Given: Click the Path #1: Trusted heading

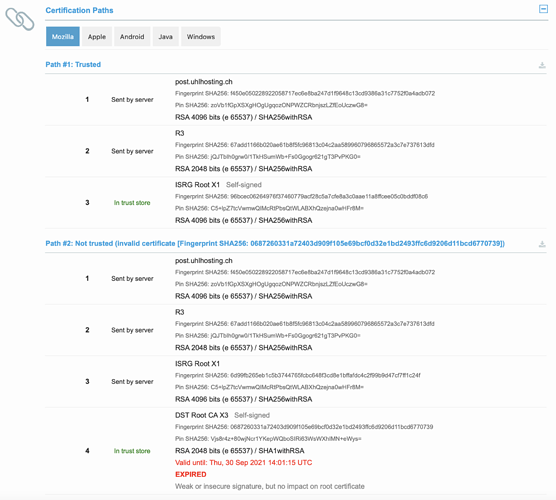Looking at the screenshot, I should click(x=73, y=65).
